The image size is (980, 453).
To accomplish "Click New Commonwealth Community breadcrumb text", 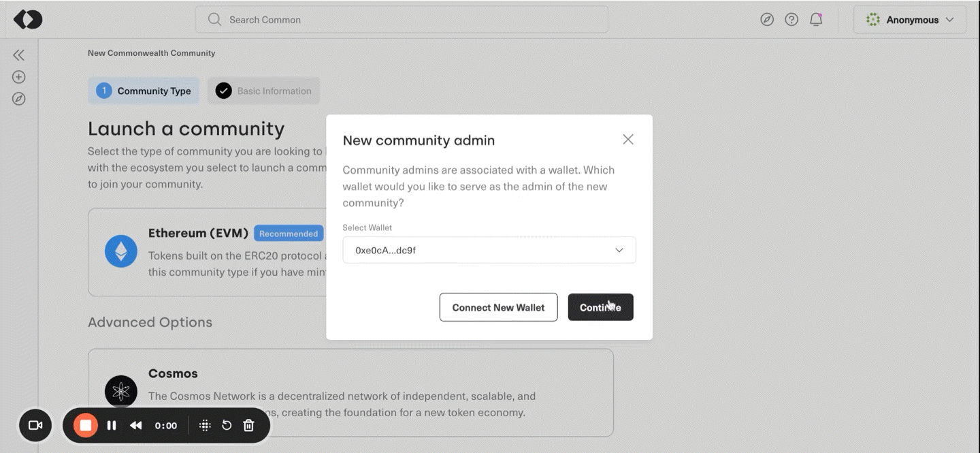I will tap(151, 53).
